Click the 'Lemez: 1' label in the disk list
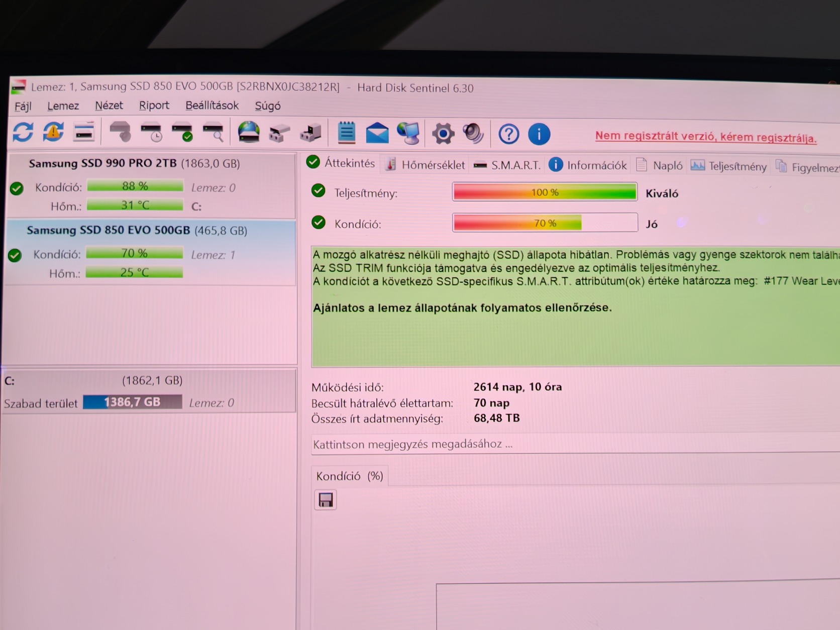 click(213, 255)
